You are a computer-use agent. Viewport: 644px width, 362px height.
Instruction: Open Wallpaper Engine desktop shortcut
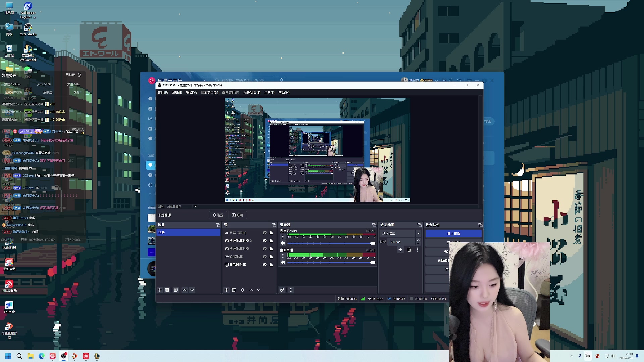pyautogui.click(x=28, y=10)
